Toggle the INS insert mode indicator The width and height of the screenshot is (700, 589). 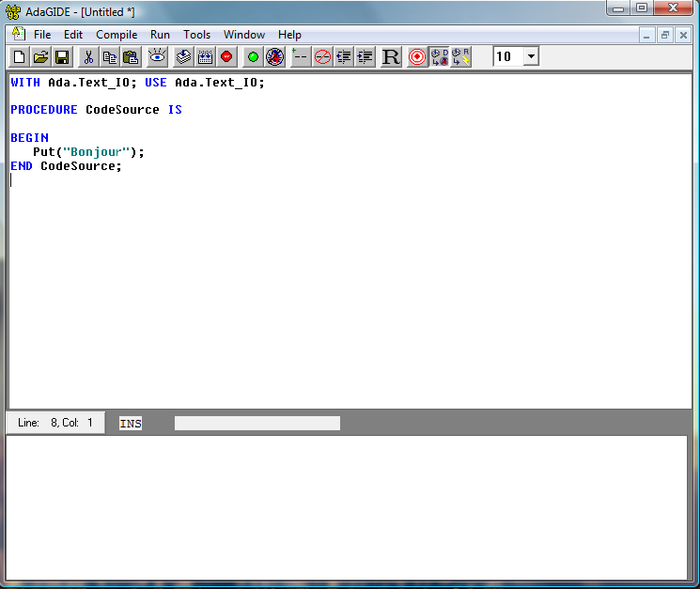point(131,424)
